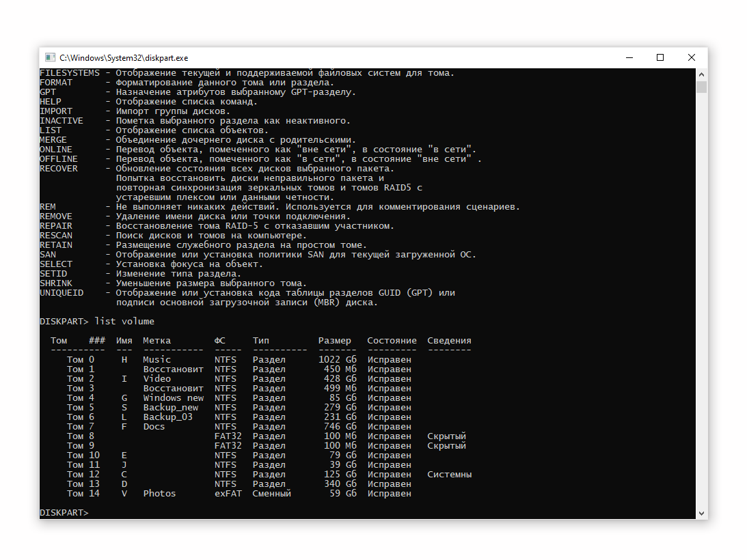747x560 pixels.
Task: Click the INACTIVE command name
Action: tap(62, 120)
